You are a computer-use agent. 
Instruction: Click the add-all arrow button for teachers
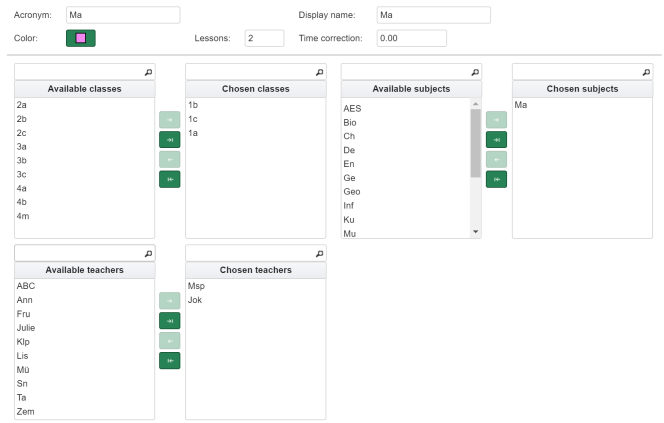click(169, 320)
